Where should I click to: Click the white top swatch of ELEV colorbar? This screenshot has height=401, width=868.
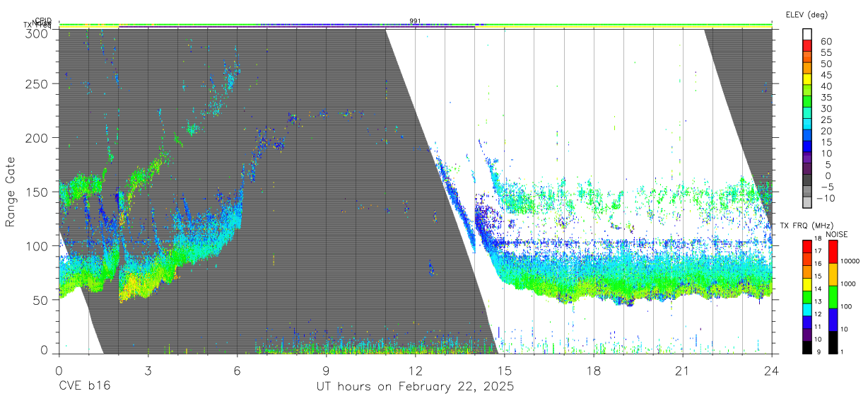(809, 35)
